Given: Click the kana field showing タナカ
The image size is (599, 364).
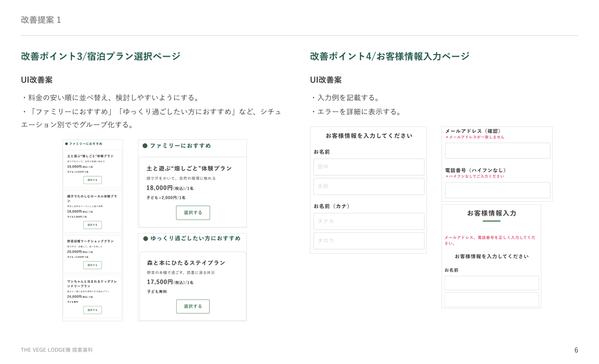Looking at the screenshot, I should pyautogui.click(x=369, y=221).
